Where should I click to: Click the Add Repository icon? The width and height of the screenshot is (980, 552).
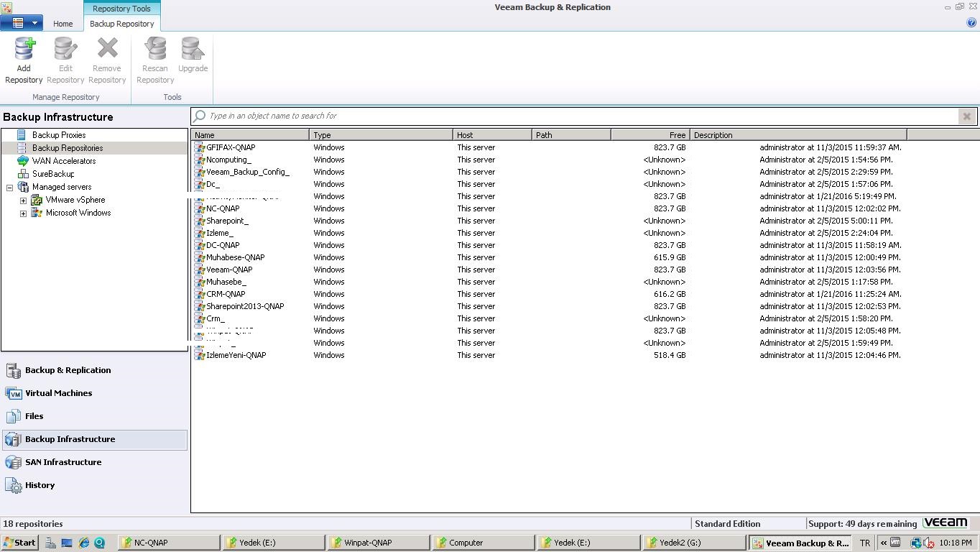tap(24, 50)
